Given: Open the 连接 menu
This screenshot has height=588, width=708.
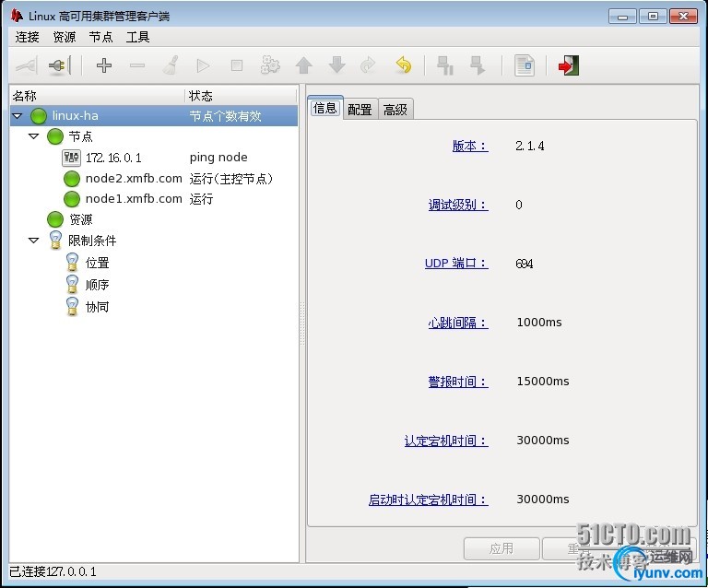Looking at the screenshot, I should tap(27, 37).
